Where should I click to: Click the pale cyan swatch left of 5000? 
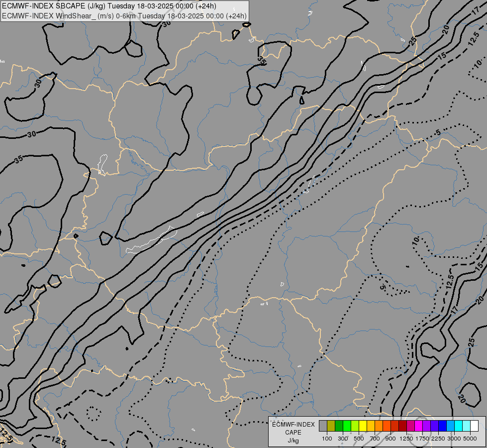pyautogui.click(x=467, y=426)
